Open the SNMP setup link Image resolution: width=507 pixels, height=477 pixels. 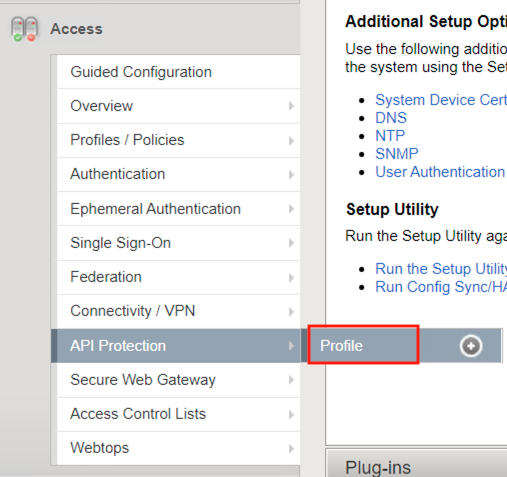pos(397,154)
